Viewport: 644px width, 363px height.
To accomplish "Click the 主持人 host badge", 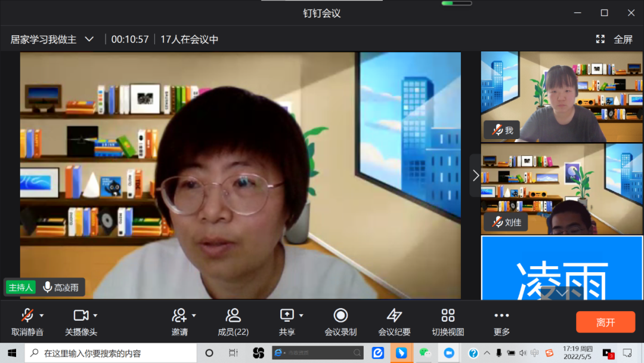I will click(20, 287).
